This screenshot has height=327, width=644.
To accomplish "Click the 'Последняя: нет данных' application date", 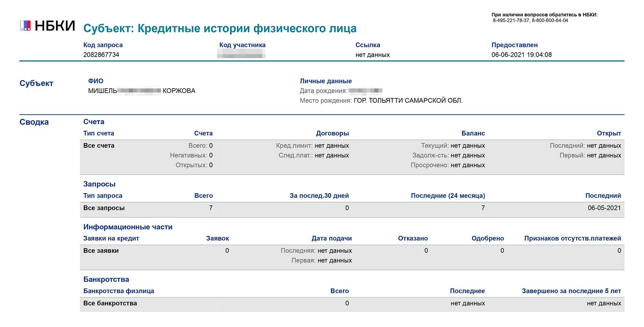I will (x=316, y=251).
